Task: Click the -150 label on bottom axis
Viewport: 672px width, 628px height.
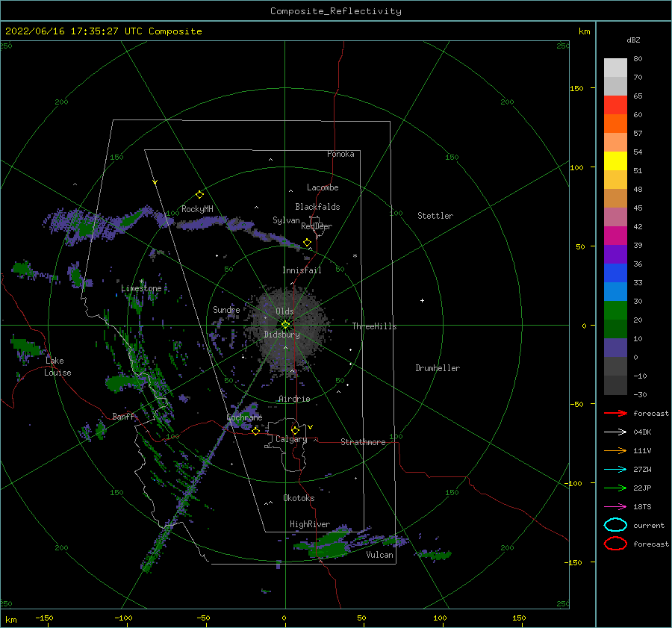Action: click(x=44, y=618)
